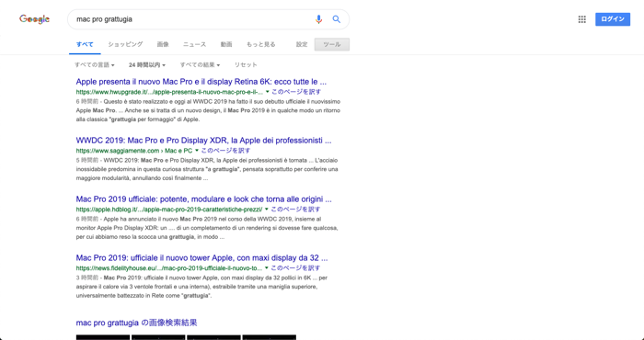This screenshot has height=340, width=644.
Task: Open result 'WWDC 2019: Mac Pro e Pro Display XDR'
Action: coord(203,141)
